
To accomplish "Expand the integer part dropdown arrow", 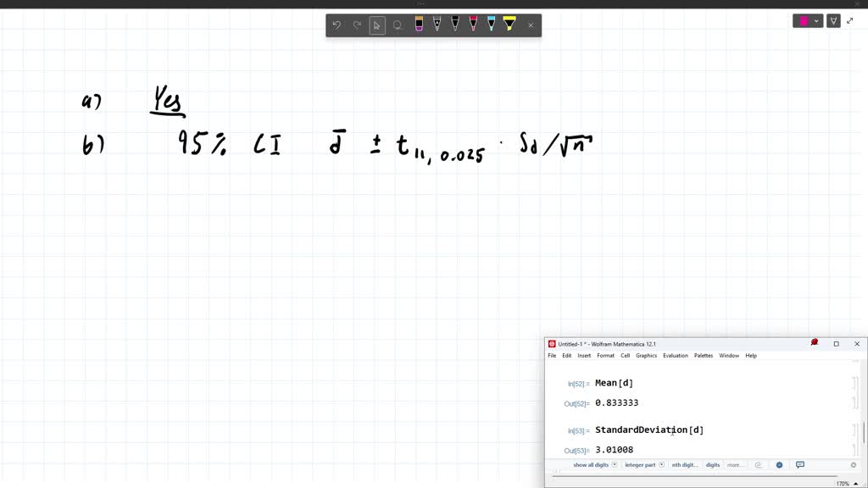I will click(x=662, y=465).
